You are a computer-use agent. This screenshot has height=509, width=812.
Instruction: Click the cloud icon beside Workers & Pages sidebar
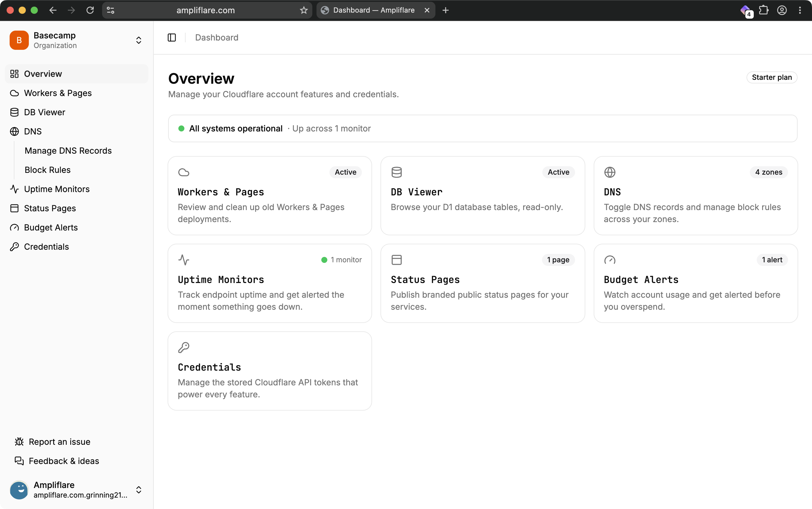pos(14,93)
